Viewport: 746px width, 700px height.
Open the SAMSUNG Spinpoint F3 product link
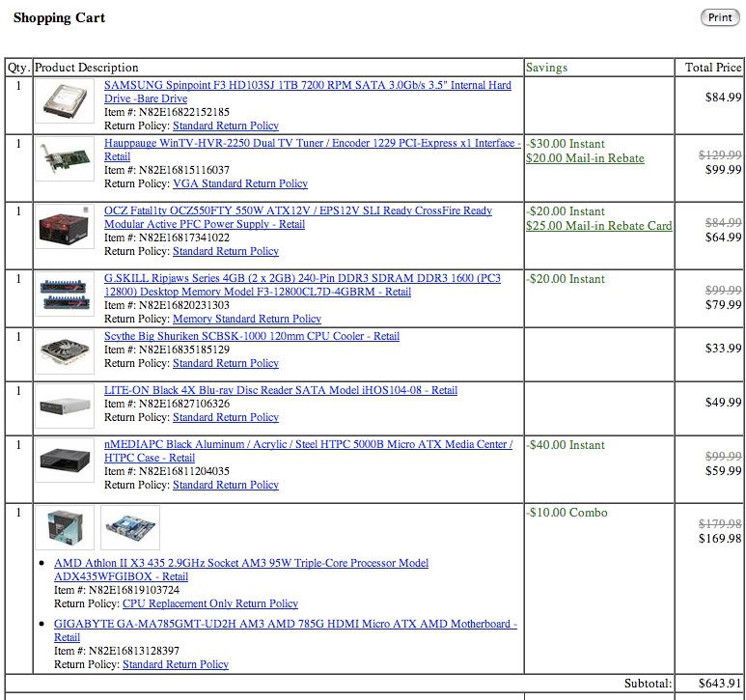click(x=308, y=92)
